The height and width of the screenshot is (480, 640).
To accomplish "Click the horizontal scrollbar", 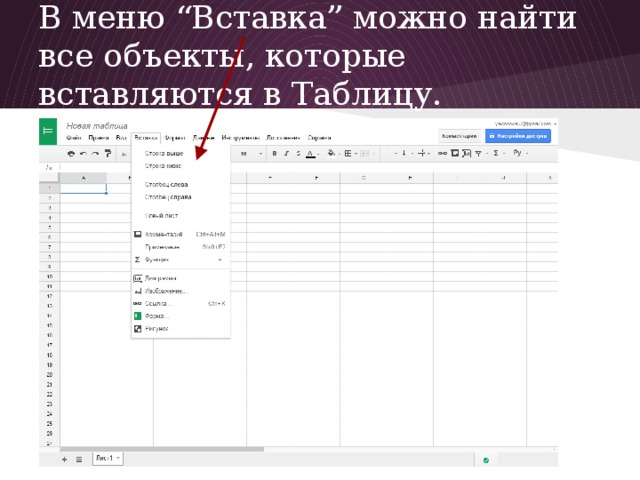I will pyautogui.click(x=162, y=449).
